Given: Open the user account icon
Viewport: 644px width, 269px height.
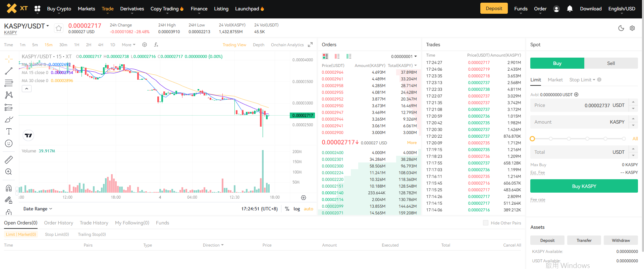Looking at the screenshot, I should click(x=556, y=9).
